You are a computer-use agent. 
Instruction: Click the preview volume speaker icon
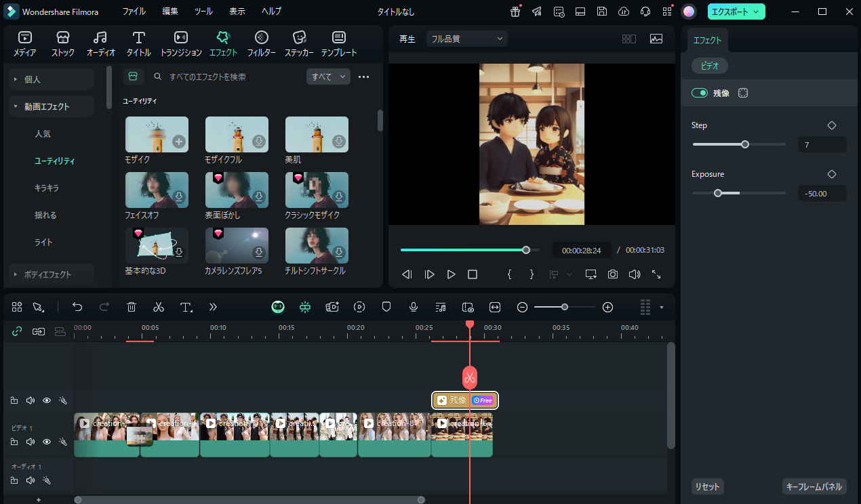coord(635,274)
